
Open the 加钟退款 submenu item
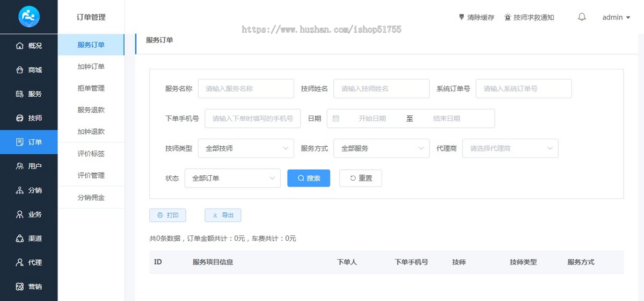click(x=91, y=131)
